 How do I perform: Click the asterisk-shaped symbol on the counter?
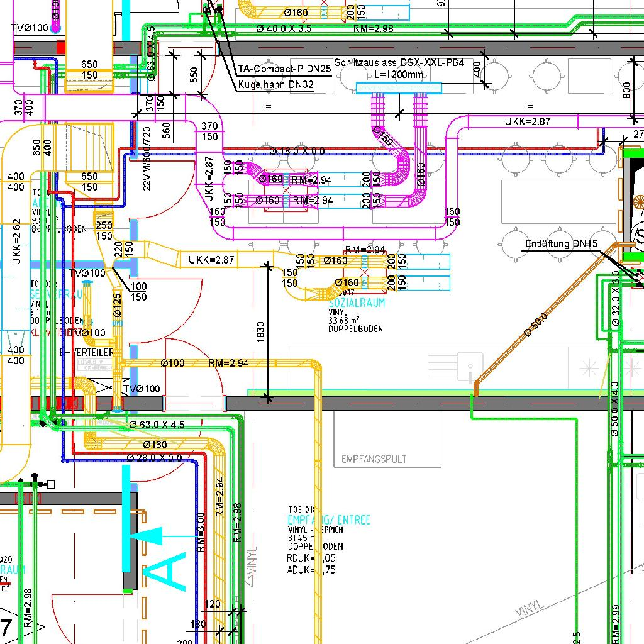(590, 367)
